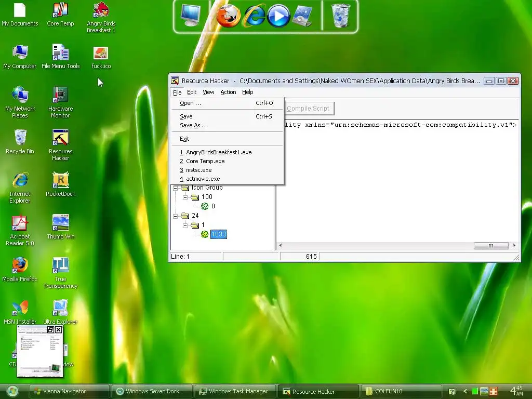Image resolution: width=532 pixels, height=399 pixels.
Task: Select the Icon Group tree label
Action: pos(207,187)
